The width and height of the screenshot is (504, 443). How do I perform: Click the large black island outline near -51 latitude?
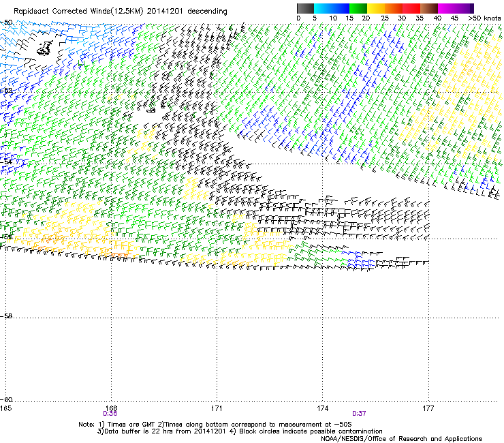(45, 48)
